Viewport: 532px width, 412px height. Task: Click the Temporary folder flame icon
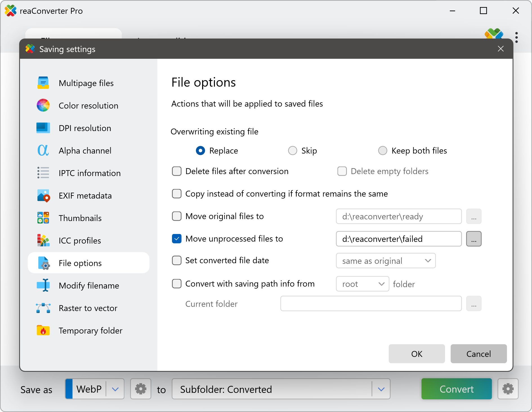click(43, 330)
